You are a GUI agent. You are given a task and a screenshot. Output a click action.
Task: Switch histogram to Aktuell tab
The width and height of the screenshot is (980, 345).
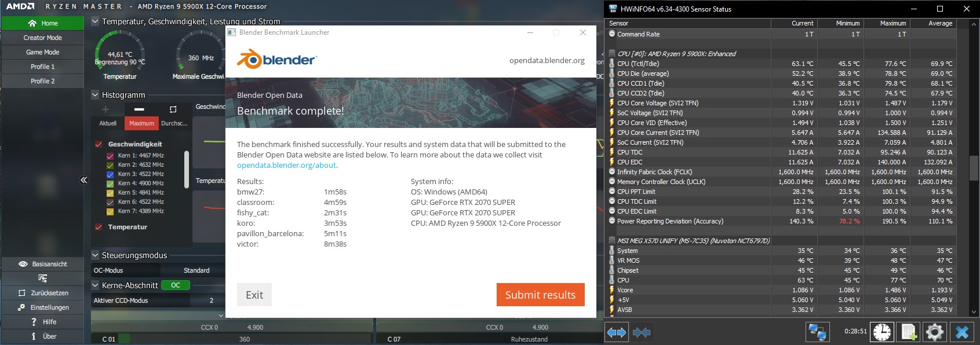(x=108, y=123)
